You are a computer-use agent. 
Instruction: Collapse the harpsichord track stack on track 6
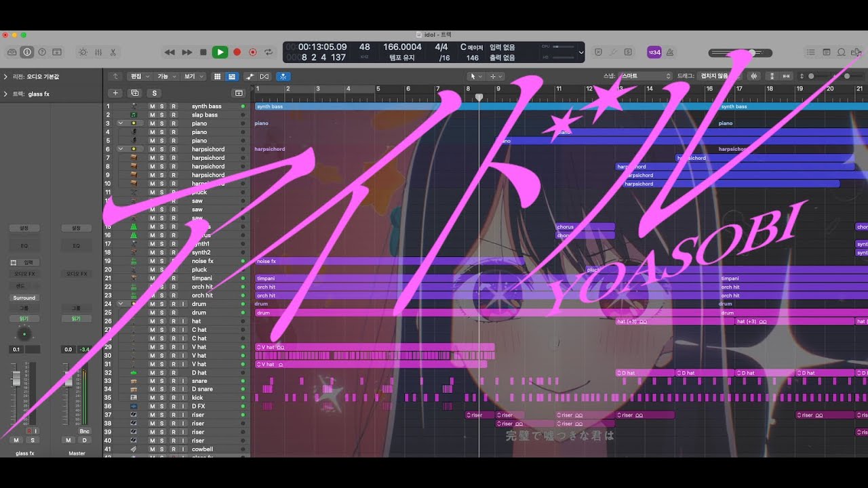(x=120, y=149)
